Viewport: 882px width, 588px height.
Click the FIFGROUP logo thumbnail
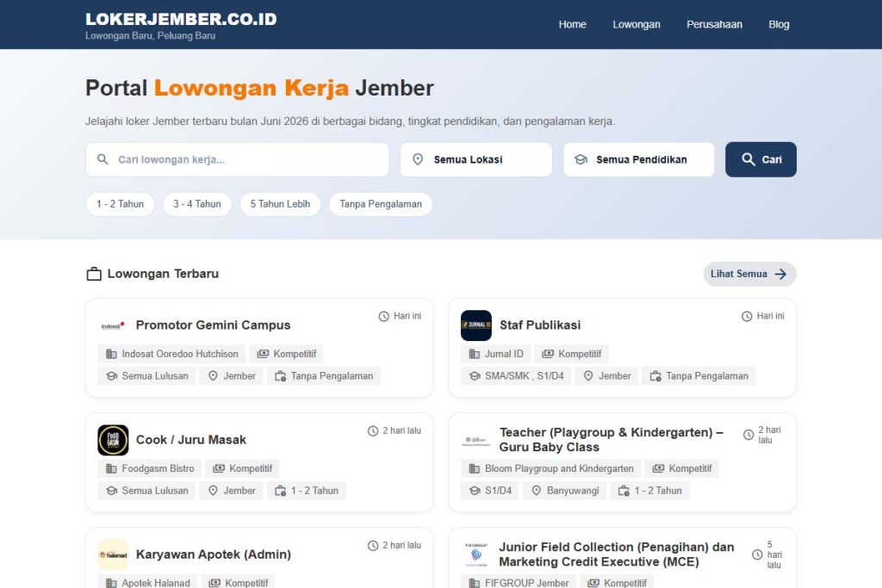475,554
